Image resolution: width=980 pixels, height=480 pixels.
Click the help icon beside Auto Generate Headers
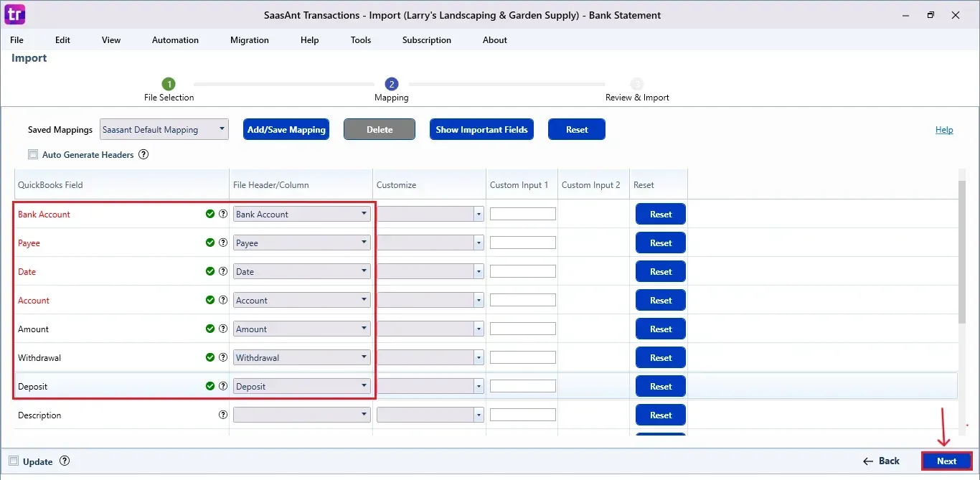click(143, 154)
